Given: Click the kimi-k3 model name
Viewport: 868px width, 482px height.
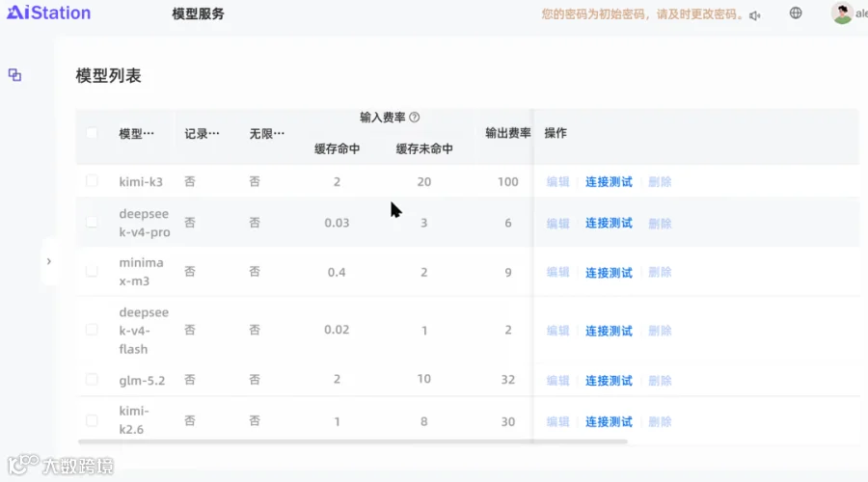Looking at the screenshot, I should click(x=141, y=181).
